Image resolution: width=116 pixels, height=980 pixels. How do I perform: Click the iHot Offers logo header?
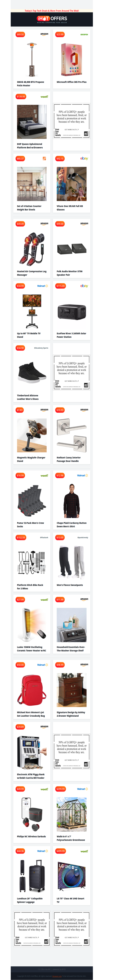(52, 19)
